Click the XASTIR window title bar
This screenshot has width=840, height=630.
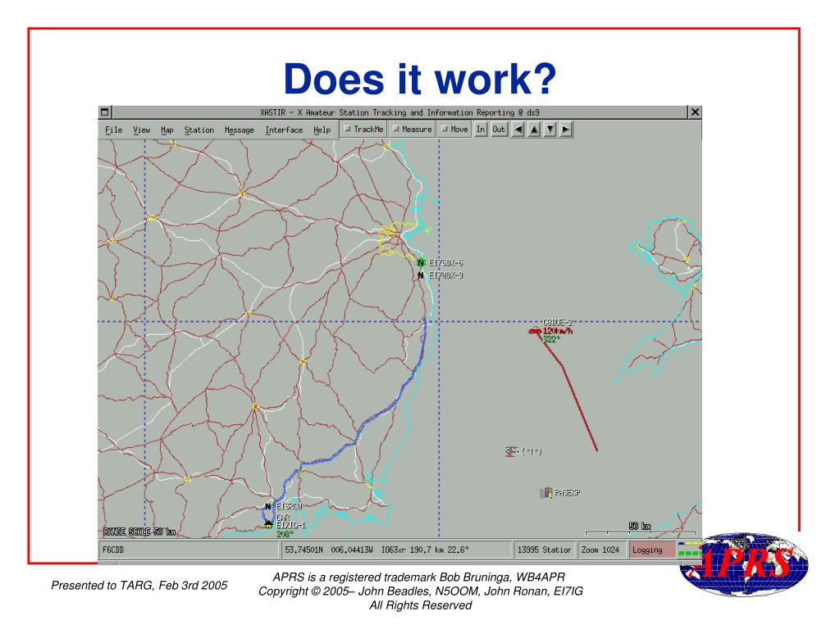[399, 112]
